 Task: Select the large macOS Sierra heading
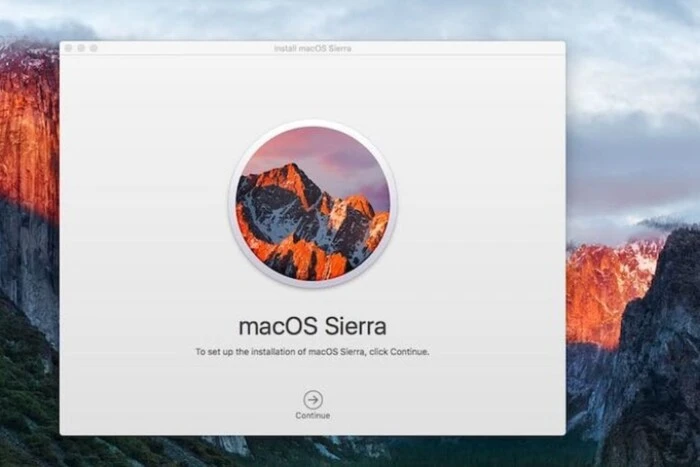tap(312, 326)
